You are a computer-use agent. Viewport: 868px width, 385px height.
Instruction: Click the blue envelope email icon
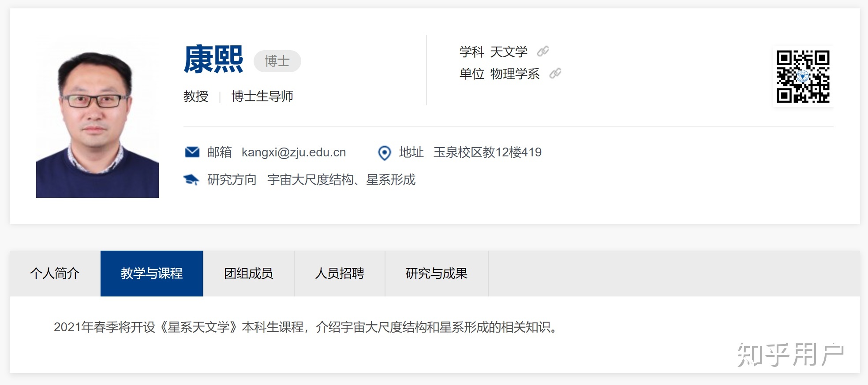coord(192,152)
